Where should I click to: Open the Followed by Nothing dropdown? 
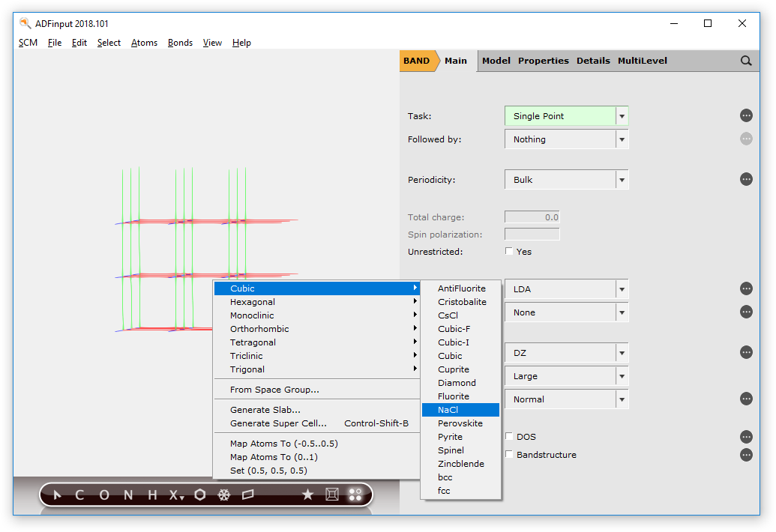[x=567, y=139]
